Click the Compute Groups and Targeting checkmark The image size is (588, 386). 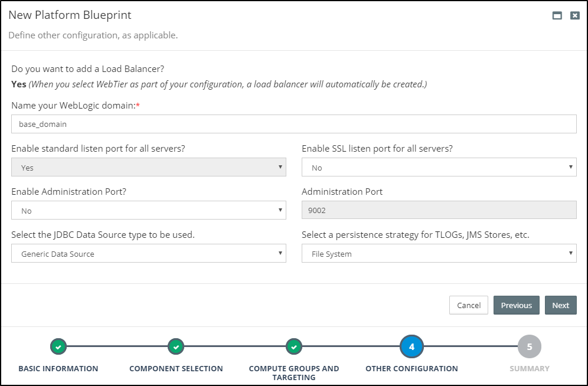tap(294, 347)
